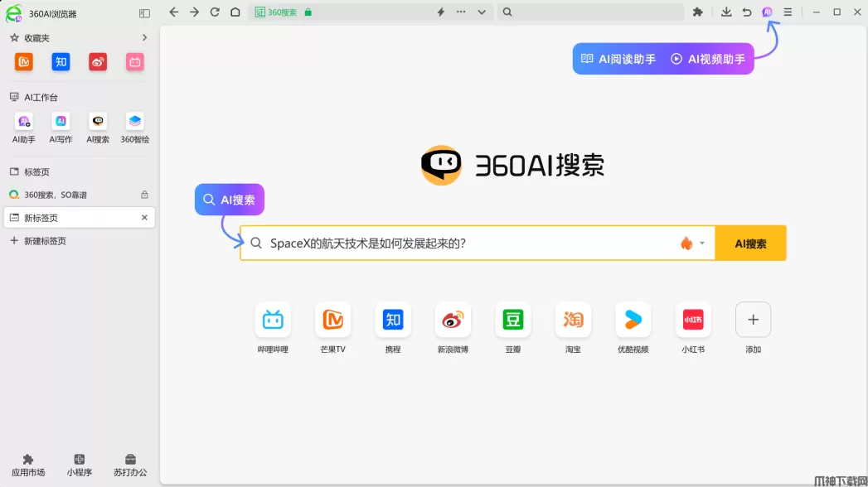The height and width of the screenshot is (487, 868).
Task: Click the downloads icon in the toolbar
Action: 726,12
